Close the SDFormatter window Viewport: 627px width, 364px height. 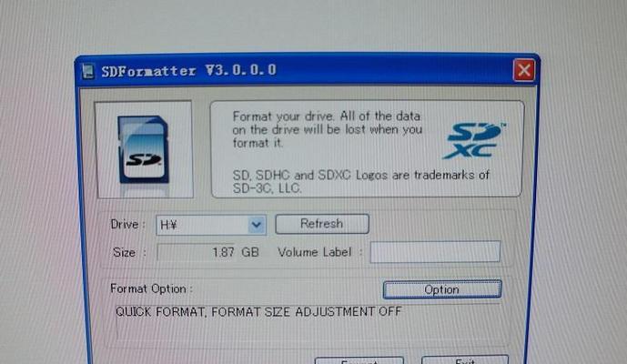tap(524, 70)
